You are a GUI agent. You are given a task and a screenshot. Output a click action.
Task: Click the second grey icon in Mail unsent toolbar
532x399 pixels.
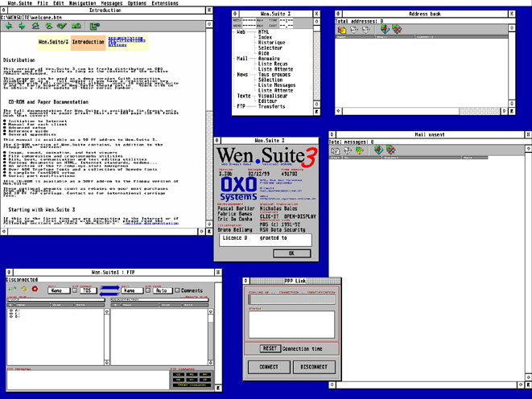coord(348,150)
